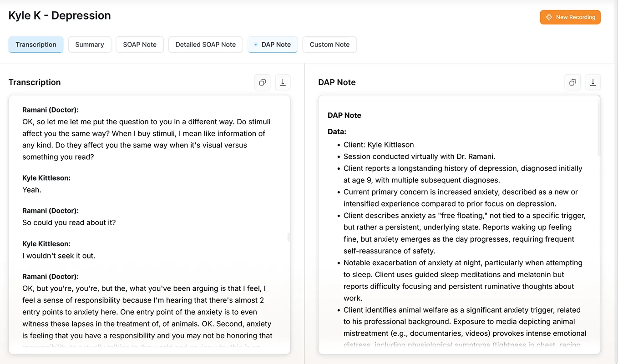Click the line 'So could you read about it?'
This screenshot has height=364, width=618.
click(x=69, y=222)
